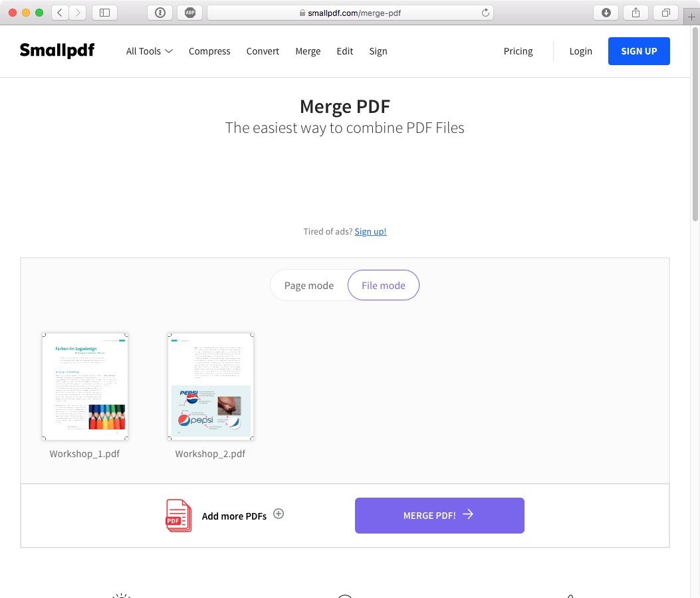Switch to Page mode
Image resolution: width=700 pixels, height=598 pixels.
click(x=308, y=285)
